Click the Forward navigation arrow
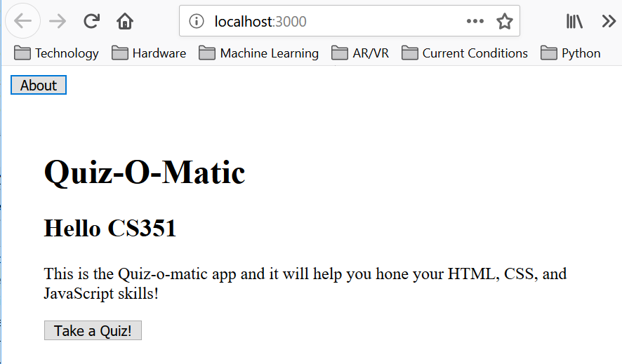Screen dimensions: 622x364 click(x=58, y=21)
